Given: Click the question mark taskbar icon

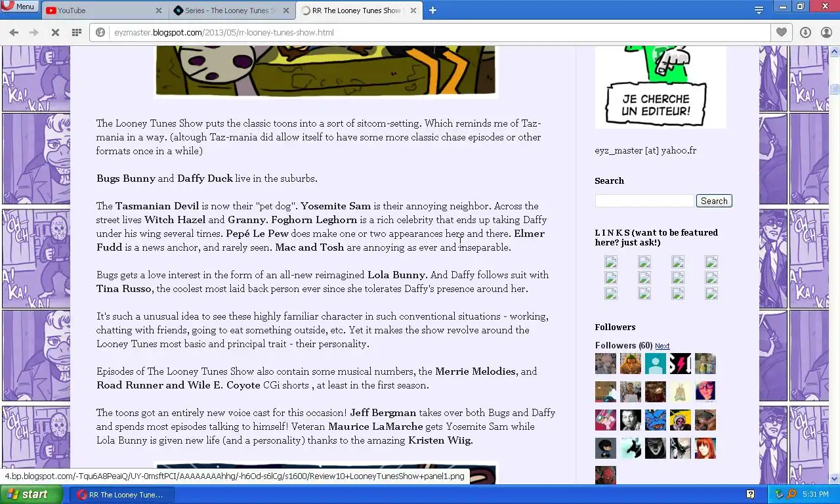Looking at the screenshot, I should coord(750,494).
